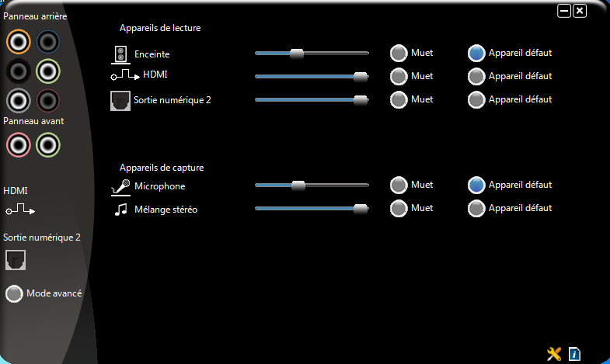Mute the Enceinte playback device

[399, 54]
